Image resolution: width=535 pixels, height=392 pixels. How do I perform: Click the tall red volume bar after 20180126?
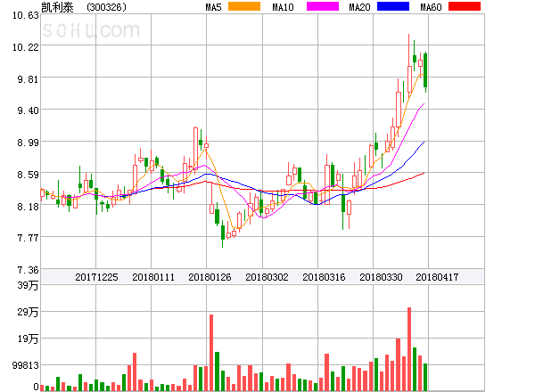[211, 353]
